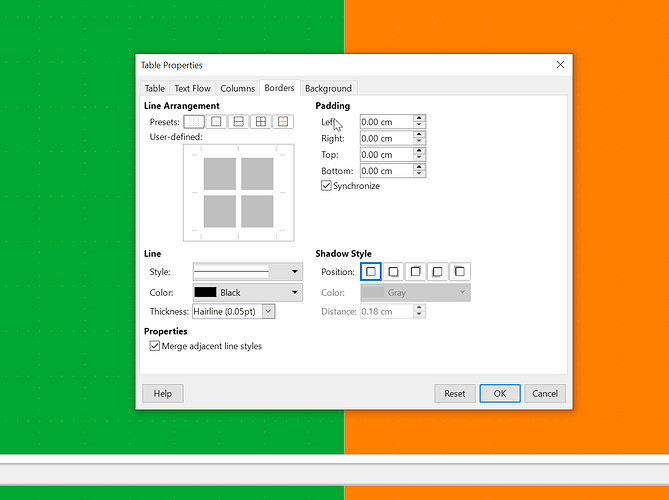Apply the outer border only preset

pos(215,122)
